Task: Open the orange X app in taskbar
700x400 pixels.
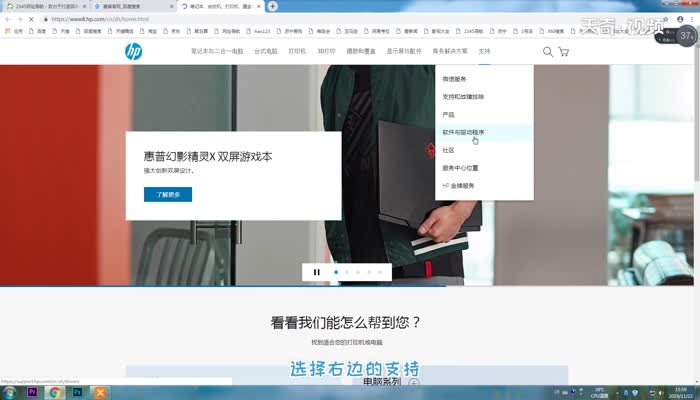Action: 100,393
